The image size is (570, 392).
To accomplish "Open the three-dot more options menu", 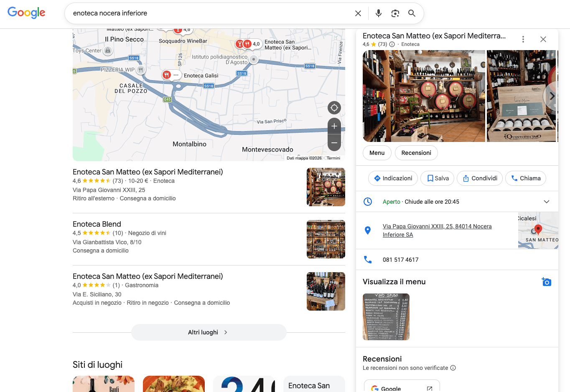I will (523, 39).
